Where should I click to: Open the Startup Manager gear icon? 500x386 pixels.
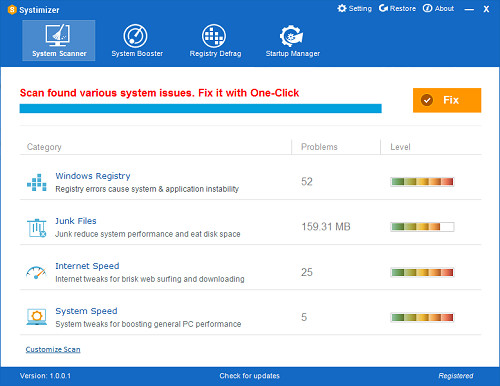coord(291,36)
